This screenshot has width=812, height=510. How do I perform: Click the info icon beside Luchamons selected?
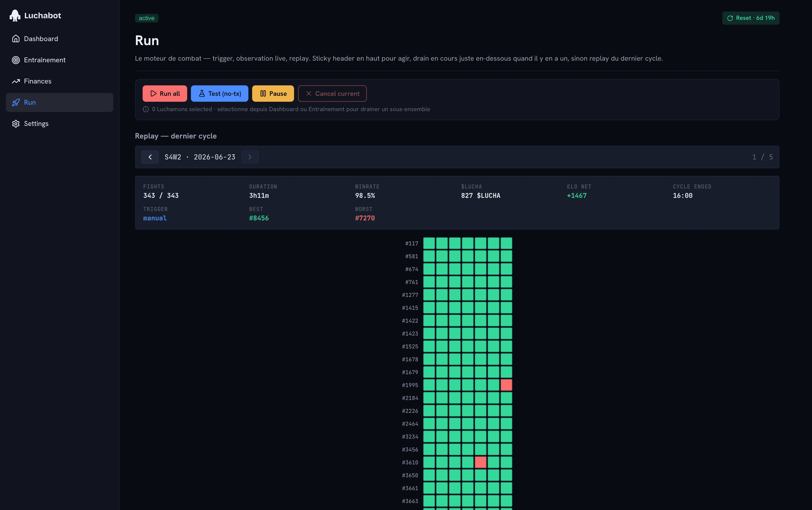(x=146, y=109)
